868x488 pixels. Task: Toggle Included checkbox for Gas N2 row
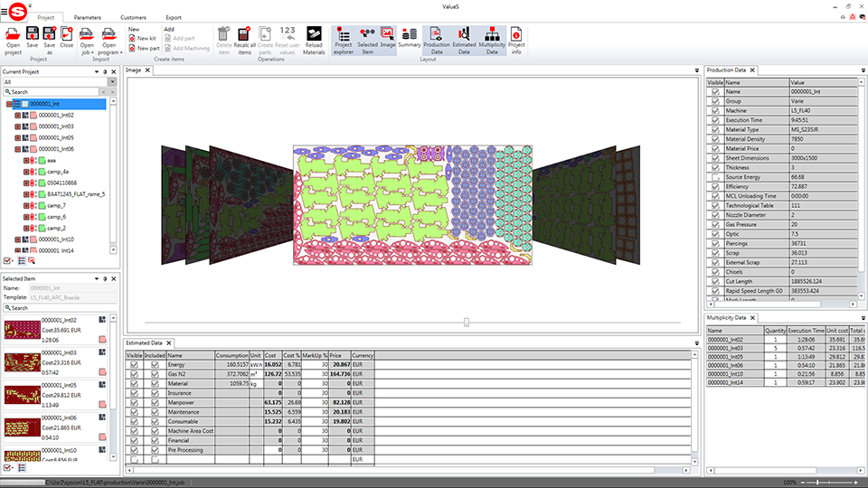point(155,373)
